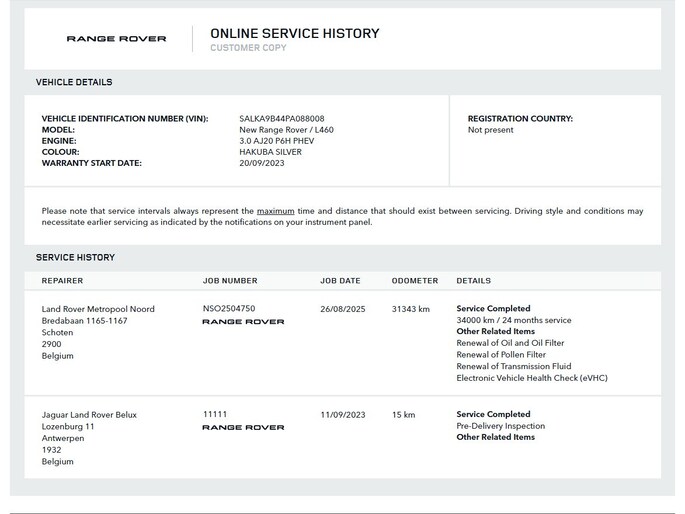
Task: Click the 31343 km odometer reading
Action: pos(410,309)
